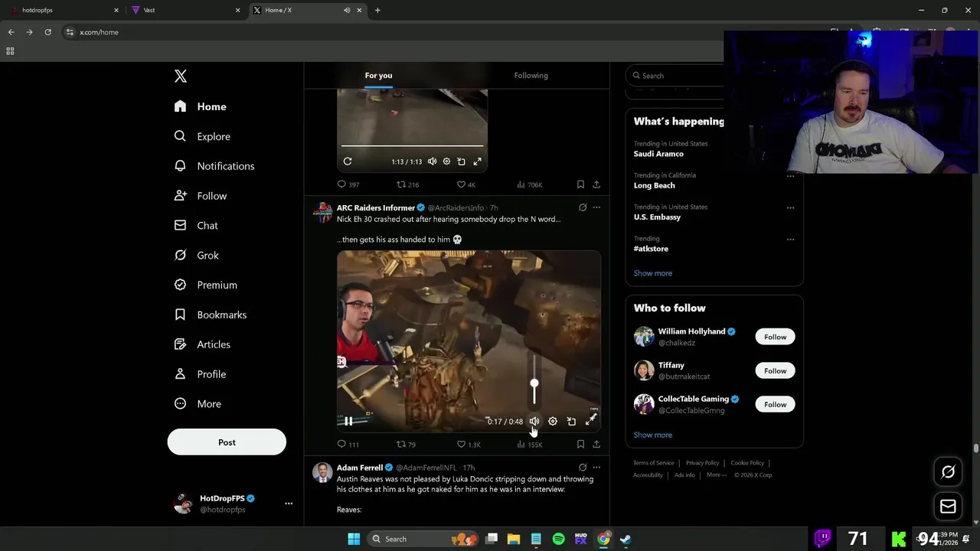Replay the finished 1:13 video
980x551 pixels.
point(348,161)
